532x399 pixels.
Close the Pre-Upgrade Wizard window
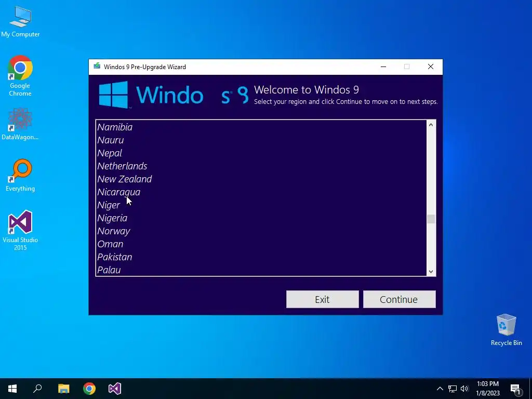431,67
